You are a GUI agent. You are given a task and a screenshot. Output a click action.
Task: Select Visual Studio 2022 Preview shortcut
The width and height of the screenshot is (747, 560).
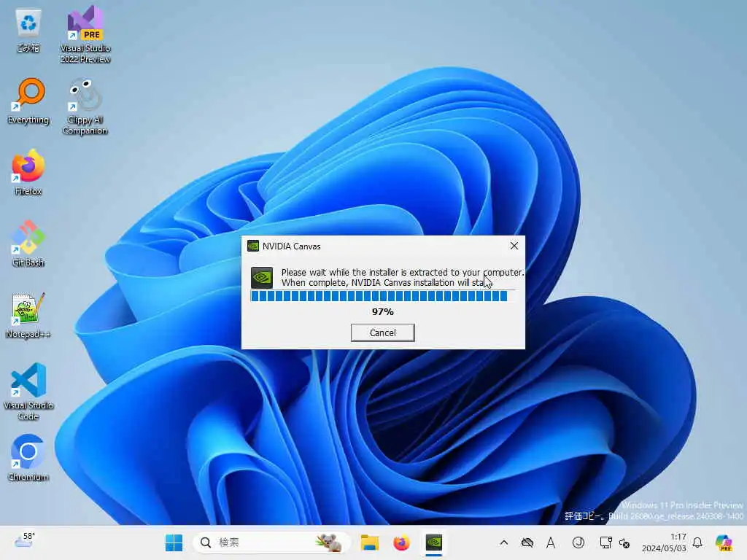(x=86, y=36)
